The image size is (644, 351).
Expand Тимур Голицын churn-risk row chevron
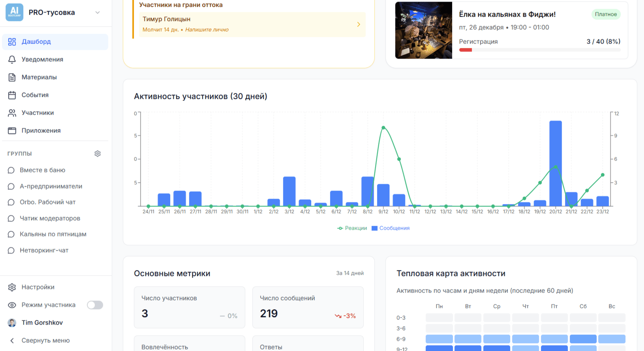[359, 25]
